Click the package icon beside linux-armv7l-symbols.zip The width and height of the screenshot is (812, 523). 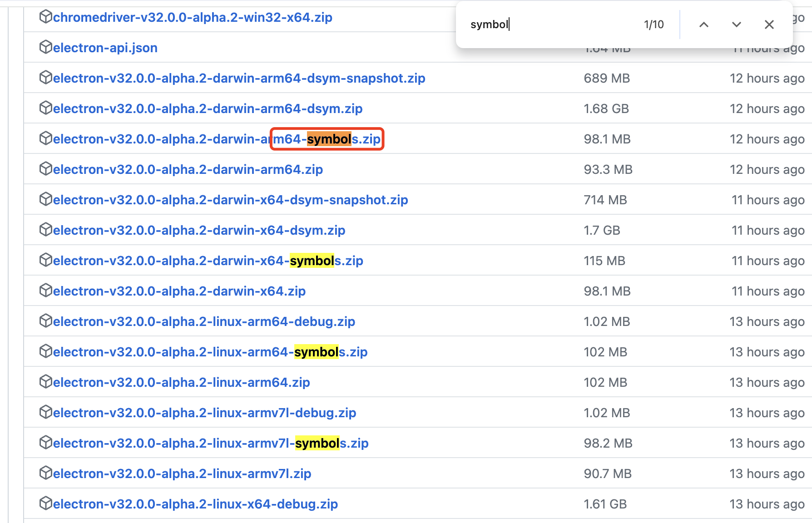(x=46, y=443)
